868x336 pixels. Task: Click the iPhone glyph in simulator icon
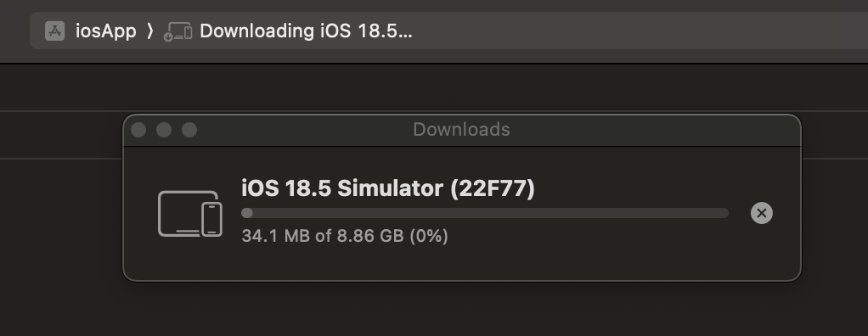click(x=212, y=220)
